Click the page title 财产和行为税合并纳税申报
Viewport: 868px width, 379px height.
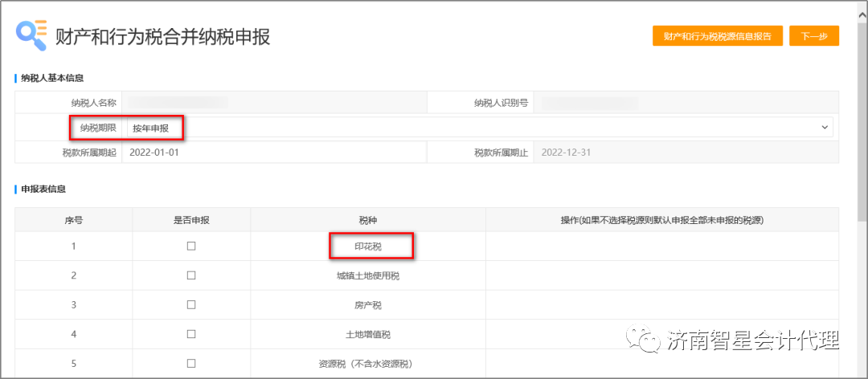pyautogui.click(x=162, y=36)
